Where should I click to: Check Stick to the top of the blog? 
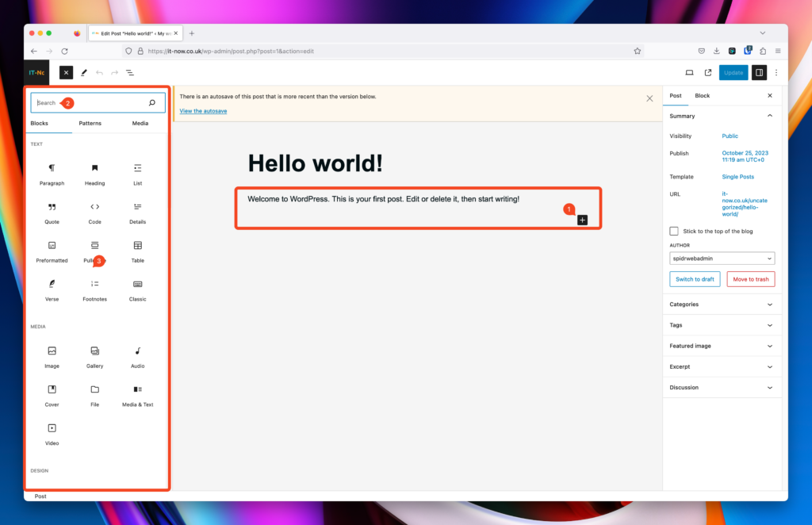(x=674, y=231)
